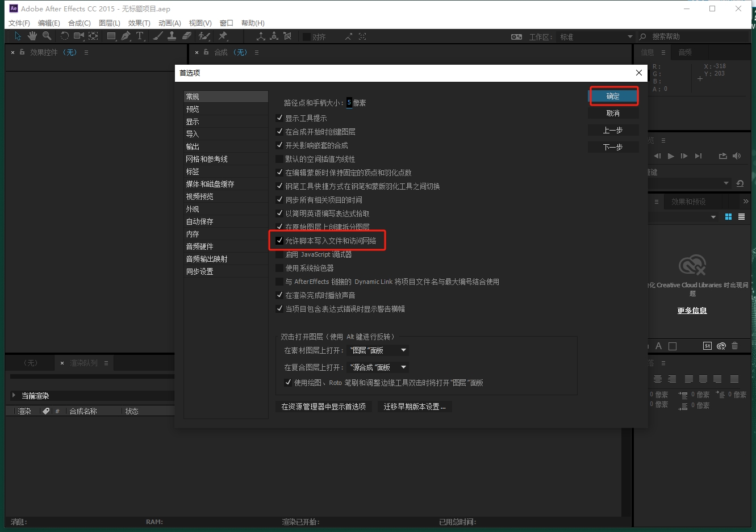
Task: Select the Clone Stamp tool
Action: pyautogui.click(x=172, y=36)
